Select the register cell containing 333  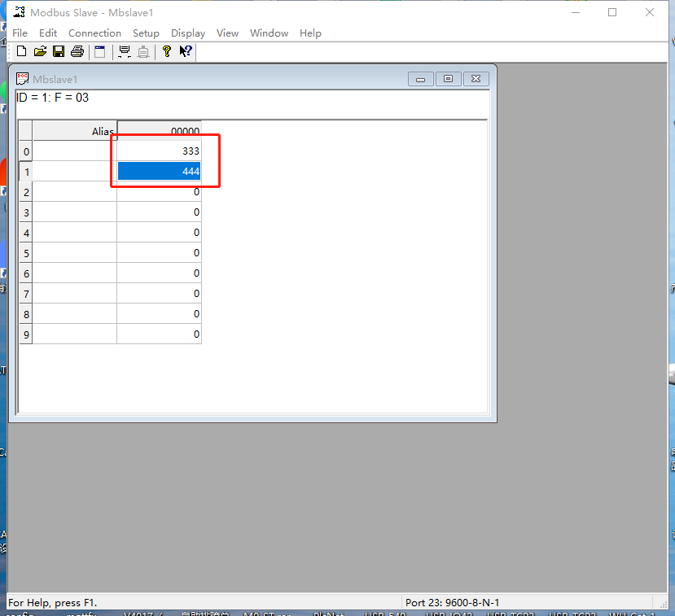160,151
